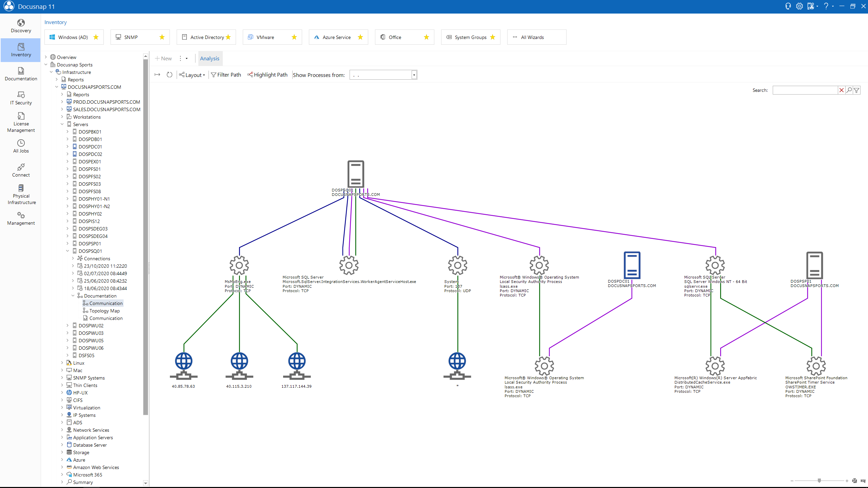
Task: Open the Management sidebar section
Action: tap(21, 219)
